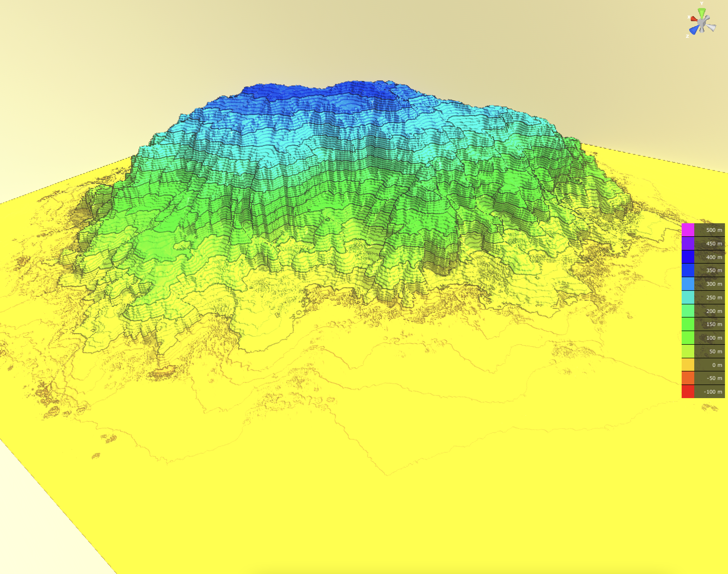Click the blue 350 m legend swatch

tap(688, 270)
